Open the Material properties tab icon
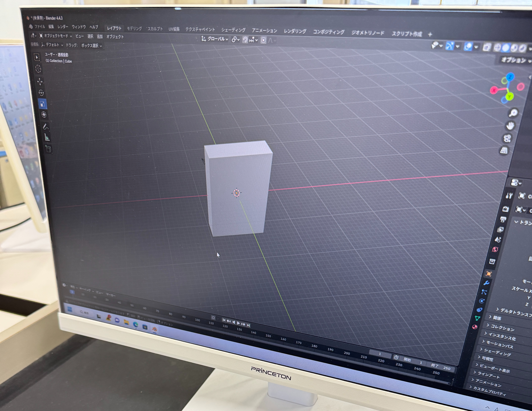 pyautogui.click(x=475, y=327)
